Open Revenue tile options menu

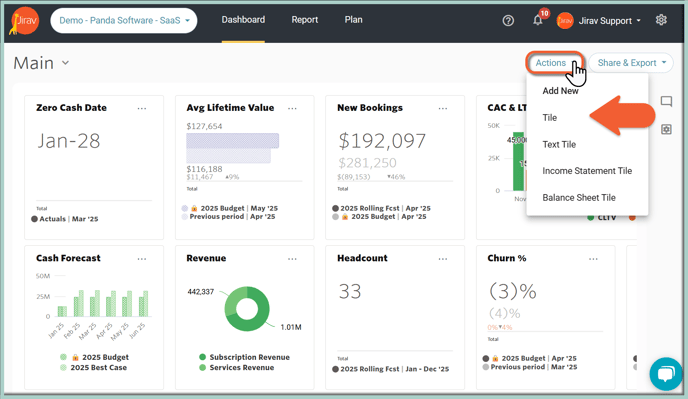pyautogui.click(x=292, y=259)
